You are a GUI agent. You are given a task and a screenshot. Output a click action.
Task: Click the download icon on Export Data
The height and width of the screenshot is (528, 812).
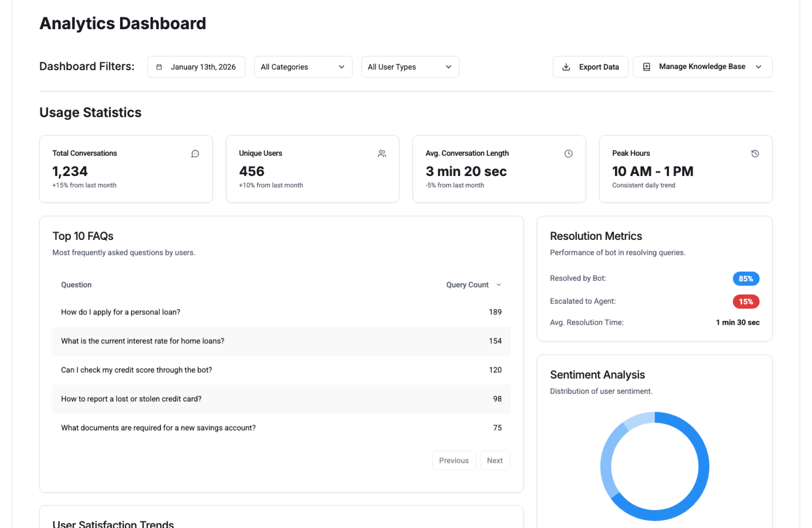point(566,67)
